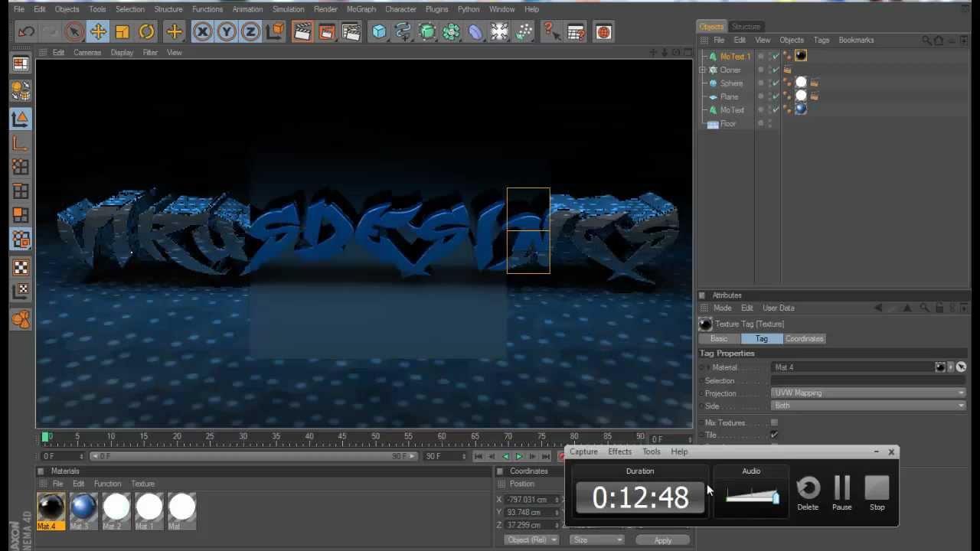The width and height of the screenshot is (980, 551).
Task: Enable Mix Textures checkbox
Action: 774,422
